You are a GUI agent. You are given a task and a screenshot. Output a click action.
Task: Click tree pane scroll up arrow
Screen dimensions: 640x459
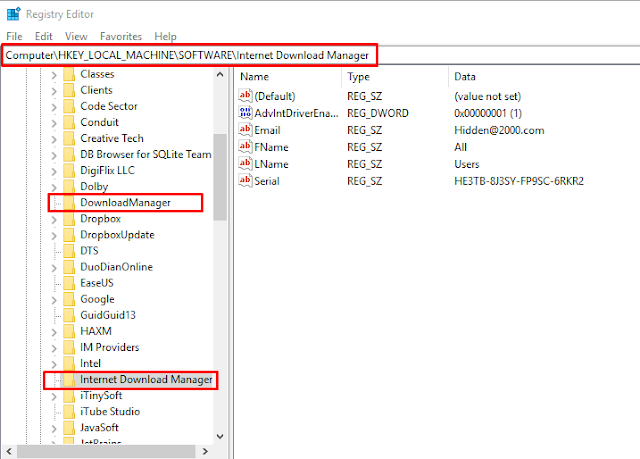tap(220, 75)
